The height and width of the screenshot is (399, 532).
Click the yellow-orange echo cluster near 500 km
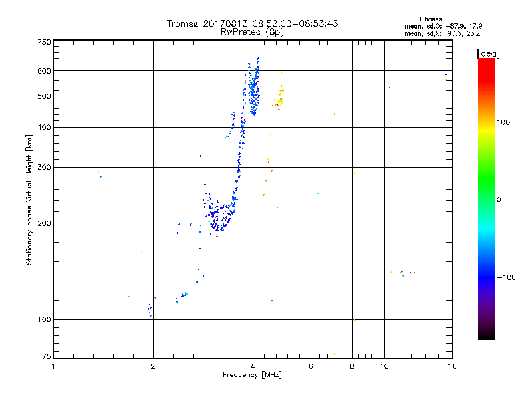[x=278, y=98]
